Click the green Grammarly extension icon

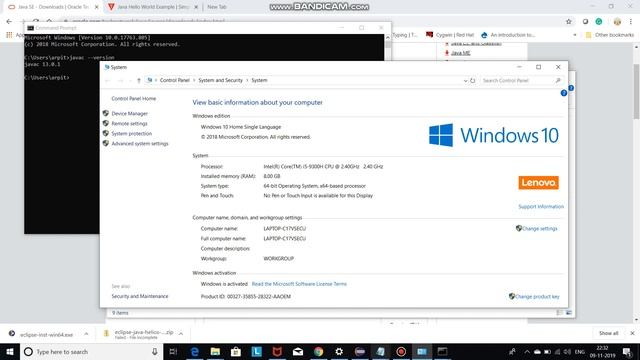click(x=599, y=21)
